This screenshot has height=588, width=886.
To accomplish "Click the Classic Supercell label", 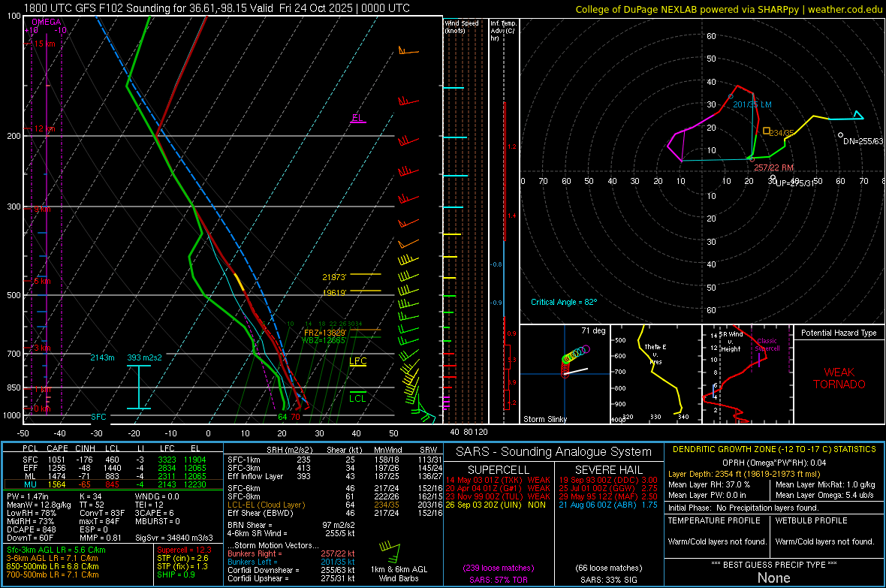I will pos(767,345).
